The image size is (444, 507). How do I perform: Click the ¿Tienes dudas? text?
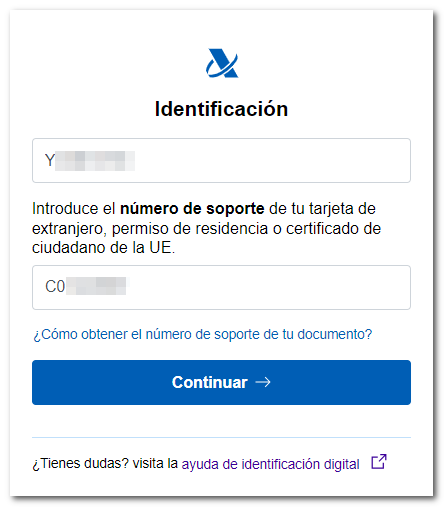[80, 464]
